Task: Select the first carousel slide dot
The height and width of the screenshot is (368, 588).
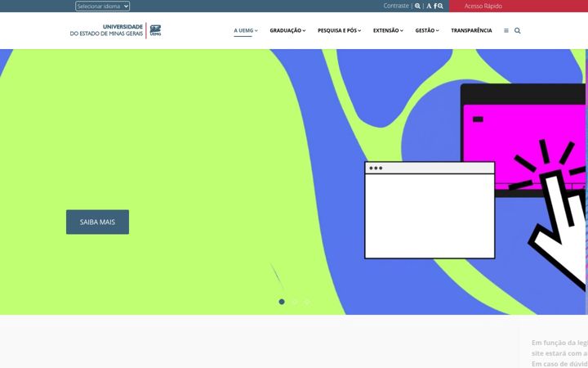Action: pyautogui.click(x=282, y=302)
